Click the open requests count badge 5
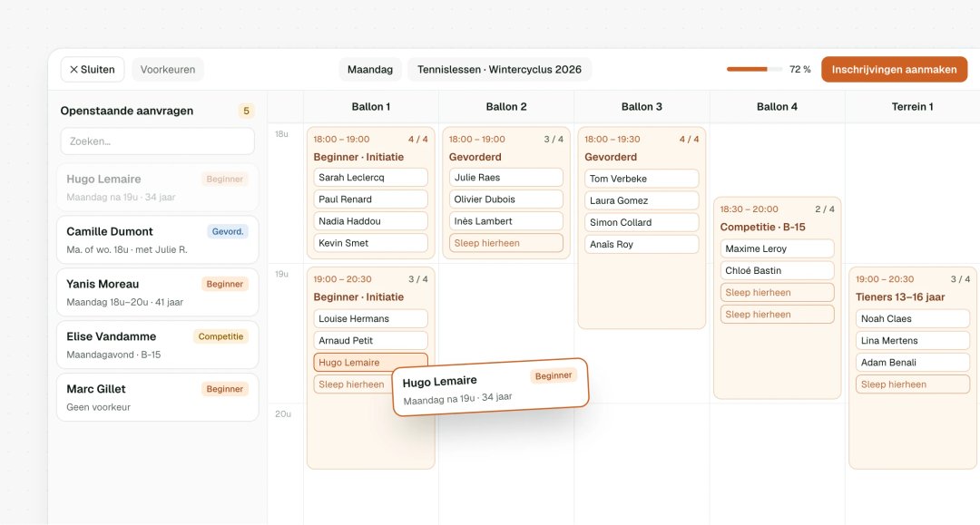This screenshot has width=980, height=525. (246, 111)
